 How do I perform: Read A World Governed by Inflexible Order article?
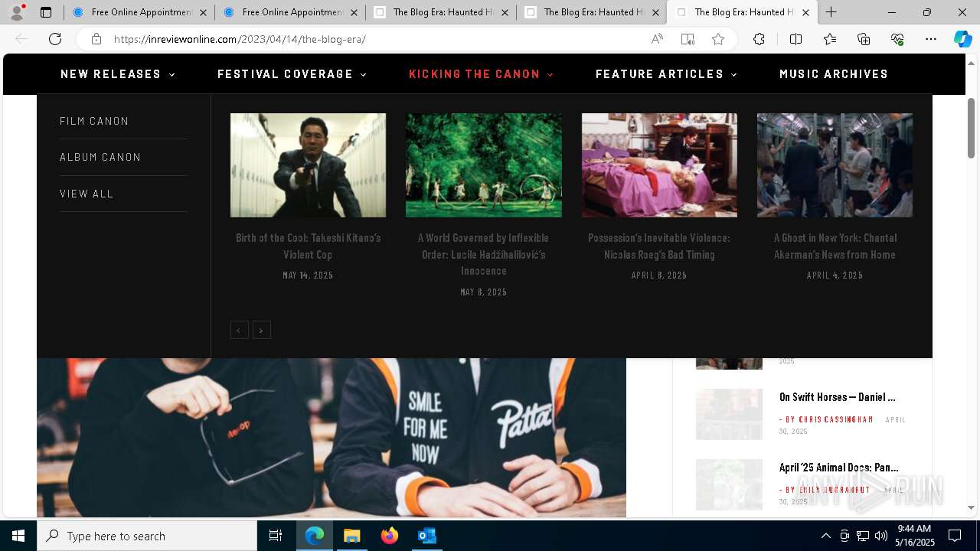(484, 254)
